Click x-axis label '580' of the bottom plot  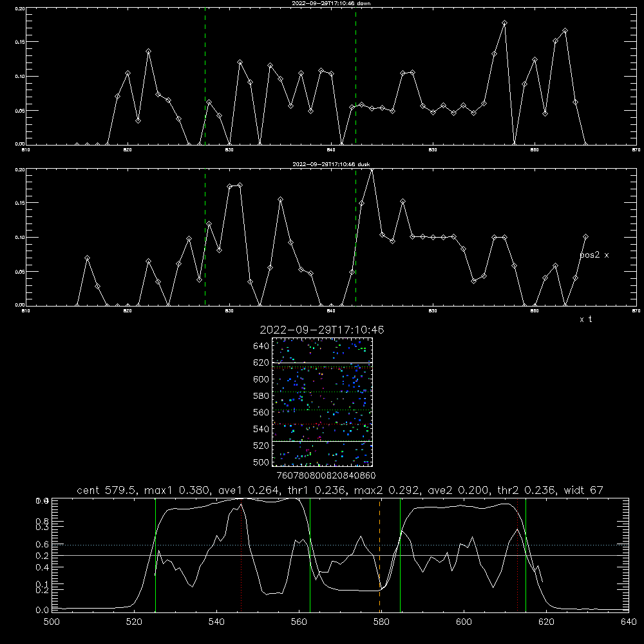click(x=381, y=622)
